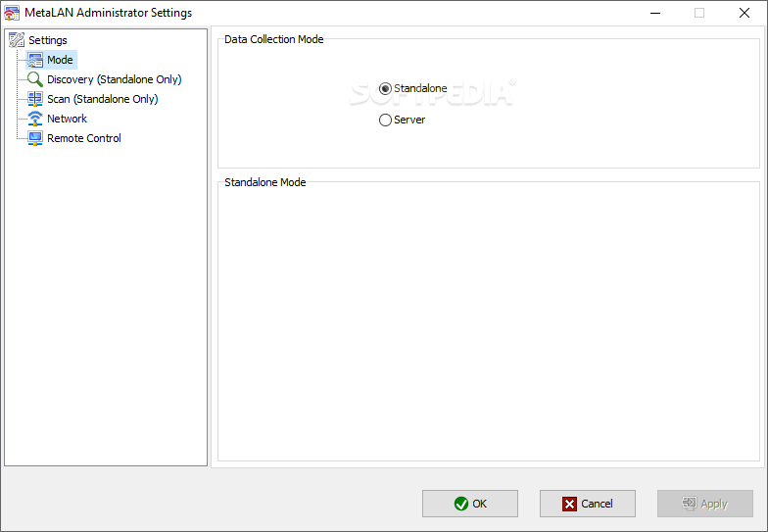Click the Server option label text

coord(409,120)
